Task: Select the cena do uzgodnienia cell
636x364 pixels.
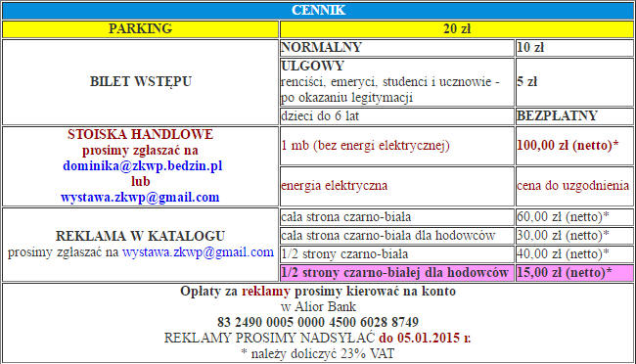Action: click(574, 186)
